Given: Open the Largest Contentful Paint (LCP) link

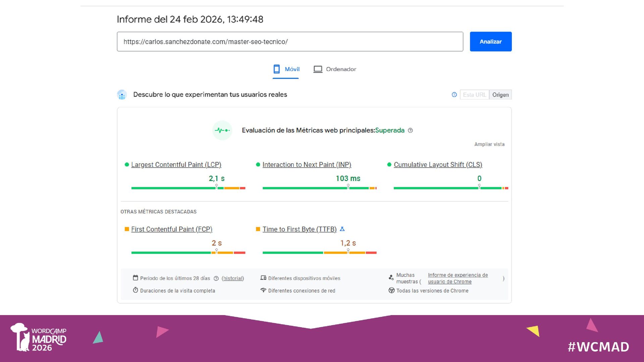Looking at the screenshot, I should point(176,165).
